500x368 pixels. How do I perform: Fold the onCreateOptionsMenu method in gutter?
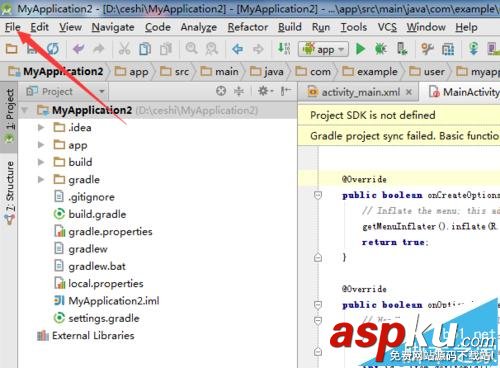pos(318,195)
